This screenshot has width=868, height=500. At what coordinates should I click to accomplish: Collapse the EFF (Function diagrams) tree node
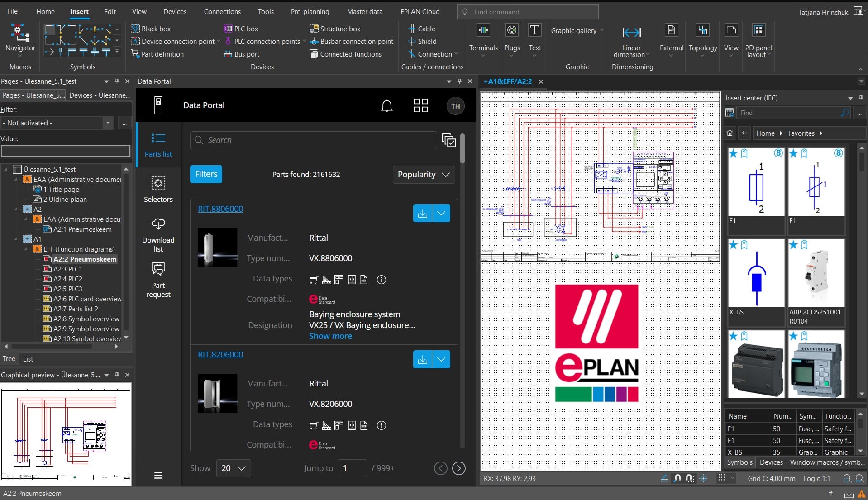click(x=25, y=249)
